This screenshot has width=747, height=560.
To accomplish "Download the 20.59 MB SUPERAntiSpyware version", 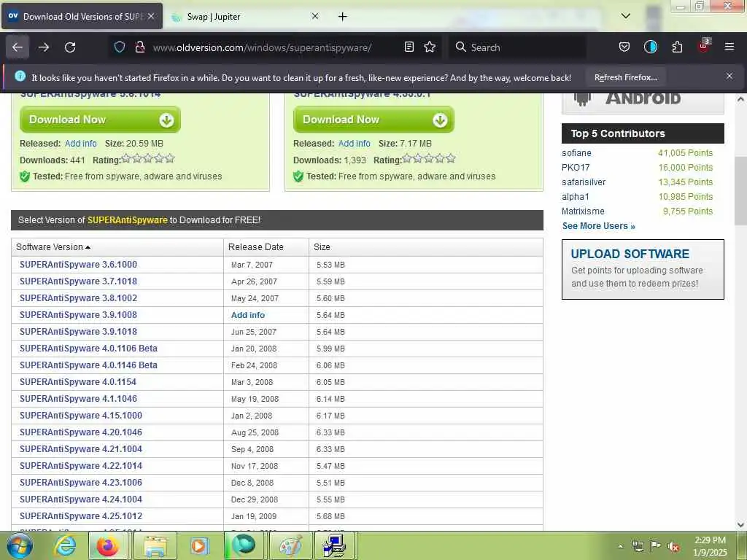I will [x=100, y=120].
